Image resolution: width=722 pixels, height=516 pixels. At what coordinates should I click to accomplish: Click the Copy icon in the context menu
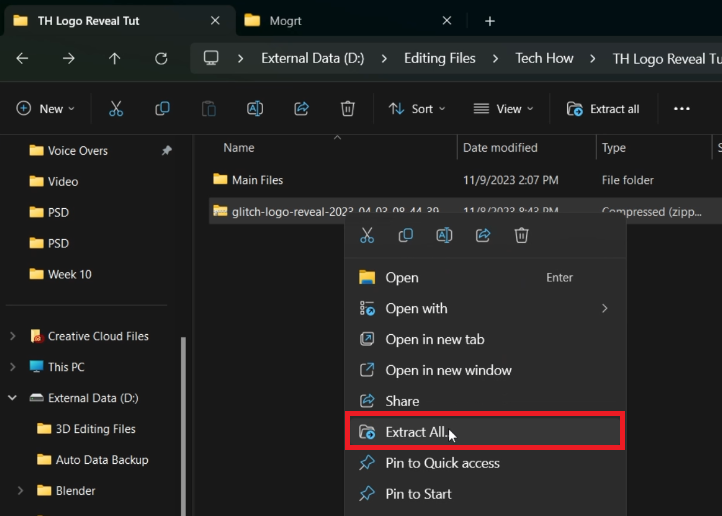point(405,236)
